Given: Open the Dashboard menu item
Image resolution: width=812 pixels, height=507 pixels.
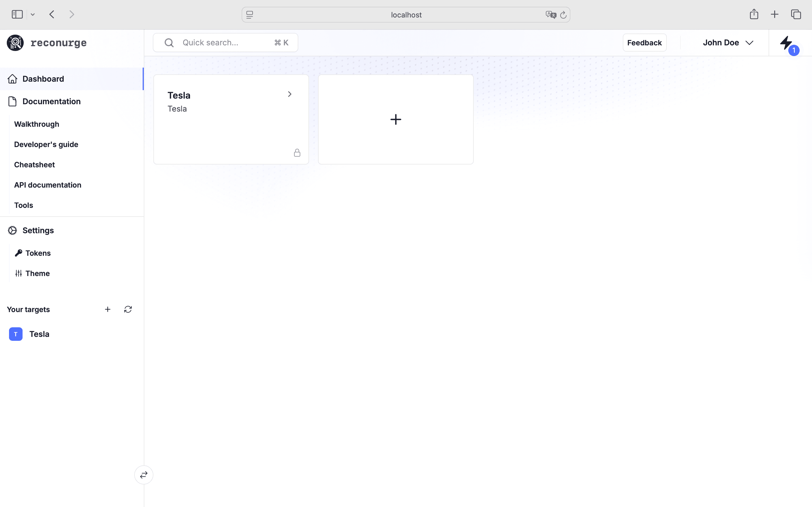Looking at the screenshot, I should coord(43,79).
